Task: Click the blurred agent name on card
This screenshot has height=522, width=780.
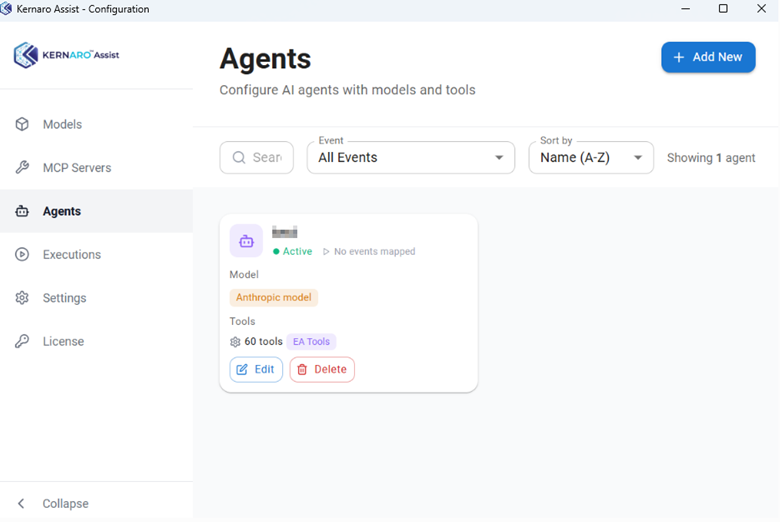Action: [285, 232]
